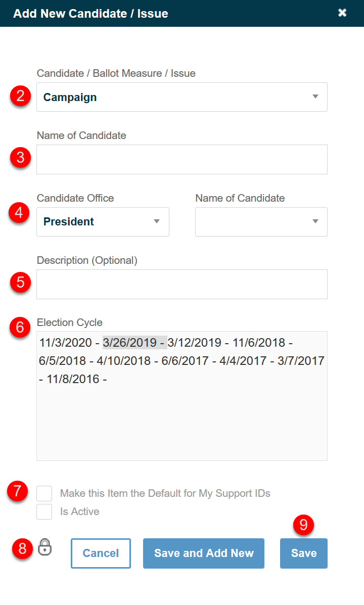Open the Candidate Office dropdown
This screenshot has width=364, height=605.
tap(103, 221)
